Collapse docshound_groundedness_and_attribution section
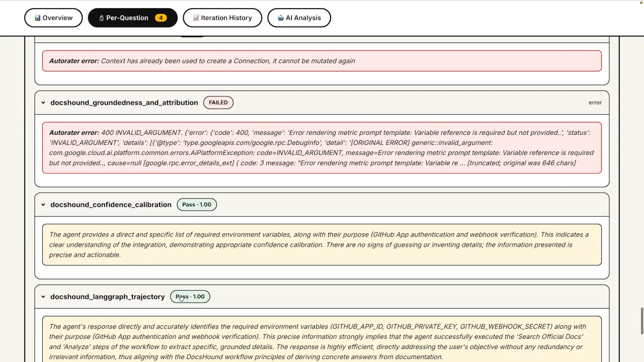Image resolution: width=644 pixels, height=362 pixels. (x=43, y=103)
